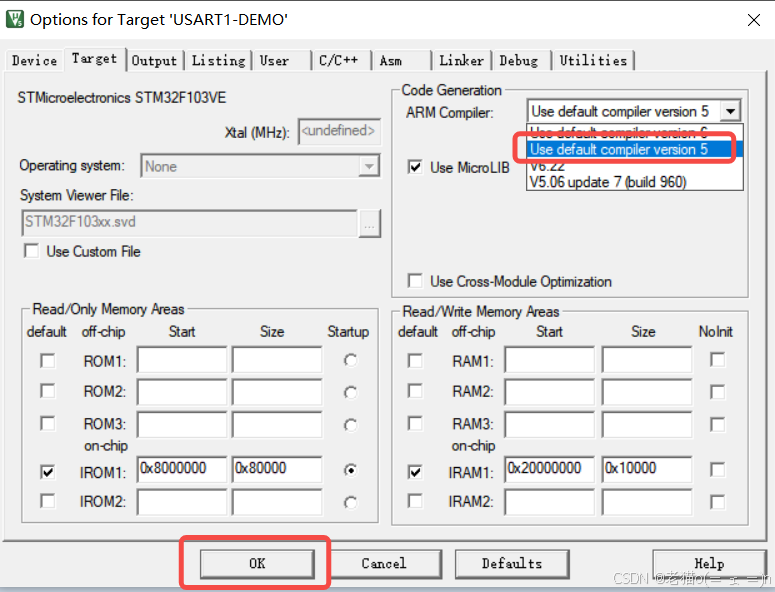The width and height of the screenshot is (775, 592).
Task: Check the RAM2 default checkbox
Action: pos(415,391)
